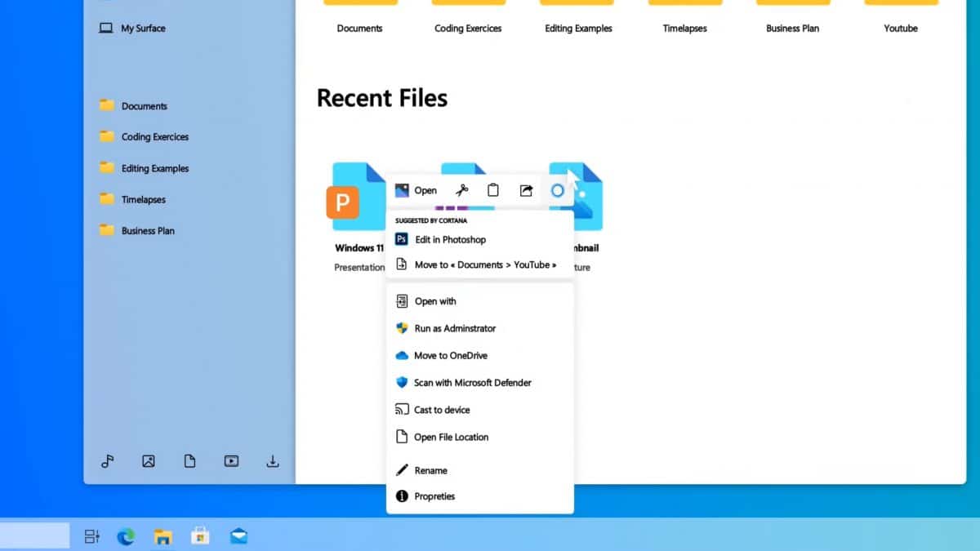Click the clipboard Paste icon
This screenshot has width=980, height=551.
(x=493, y=189)
